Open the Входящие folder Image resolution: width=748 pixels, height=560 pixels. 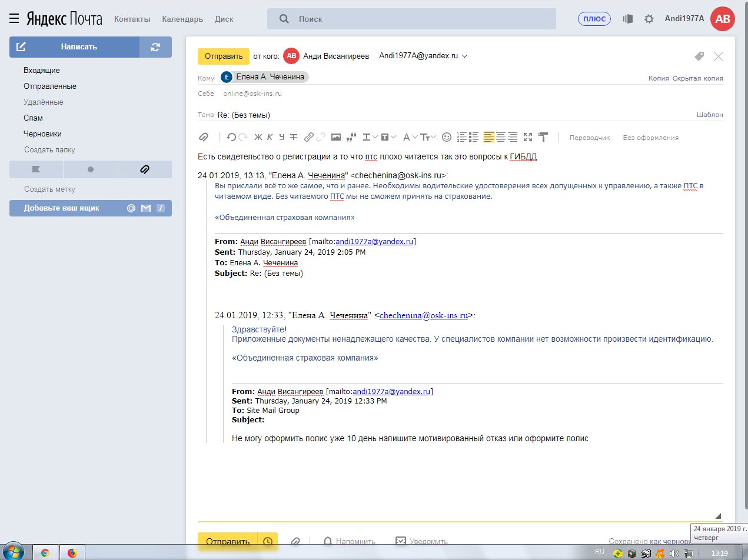pos(42,71)
